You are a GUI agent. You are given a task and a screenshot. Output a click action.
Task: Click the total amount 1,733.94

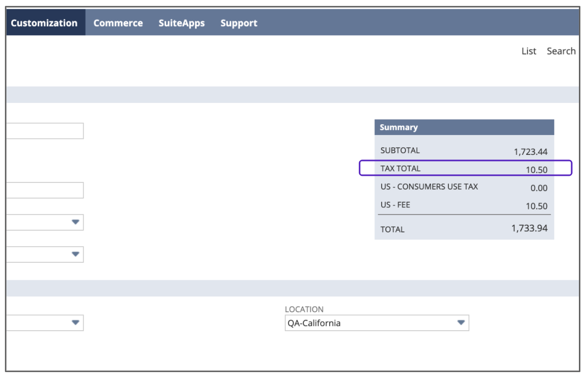(x=529, y=229)
